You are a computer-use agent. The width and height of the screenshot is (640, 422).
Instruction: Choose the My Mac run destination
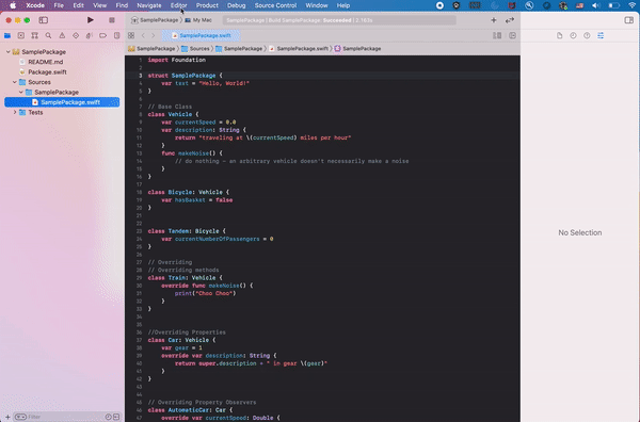coord(198,20)
